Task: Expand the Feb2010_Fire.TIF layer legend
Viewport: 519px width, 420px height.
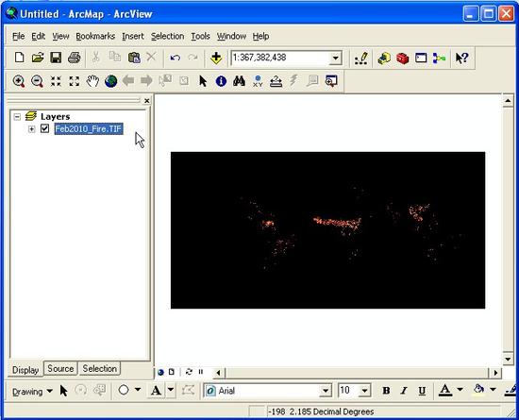Action: pos(31,128)
